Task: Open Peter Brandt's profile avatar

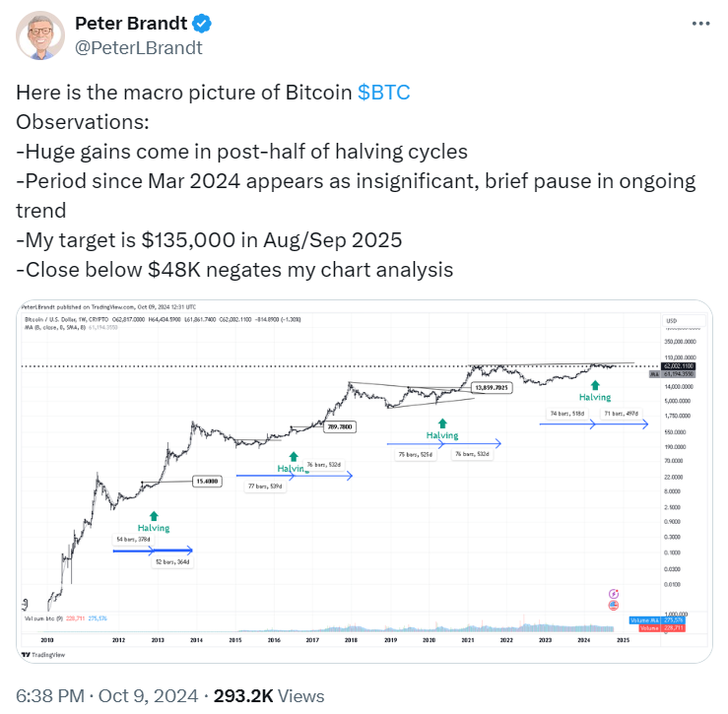Action: pyautogui.click(x=40, y=35)
